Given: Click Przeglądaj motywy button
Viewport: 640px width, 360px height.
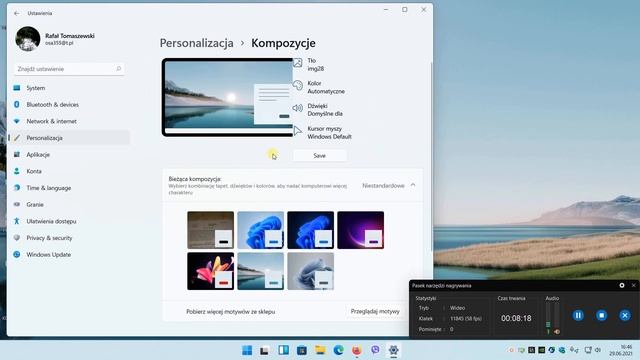Looking at the screenshot, I should pos(375,311).
